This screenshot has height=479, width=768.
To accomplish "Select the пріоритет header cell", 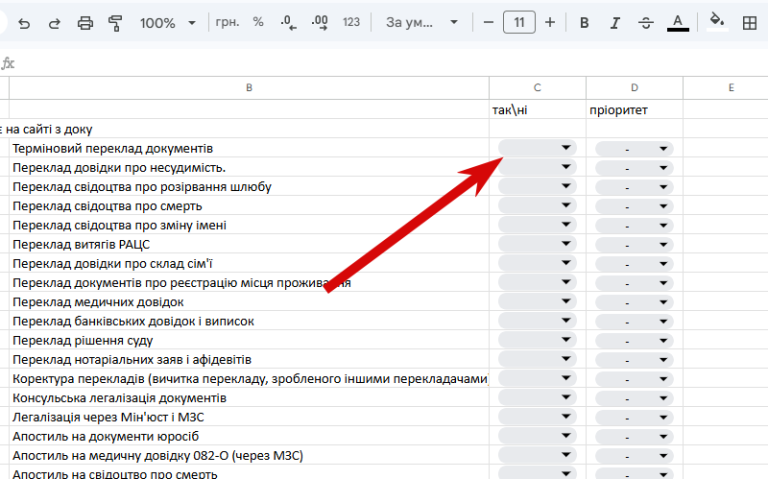I will [634, 110].
